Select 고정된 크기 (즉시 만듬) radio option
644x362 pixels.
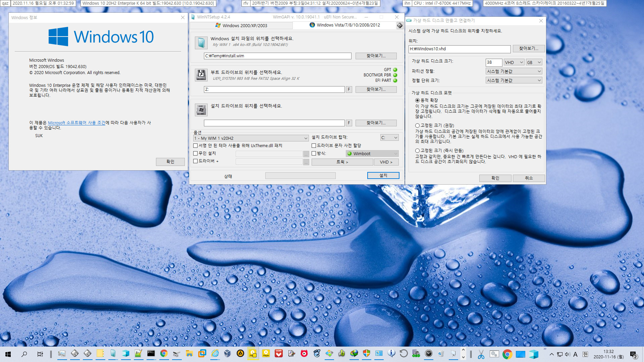(x=417, y=151)
